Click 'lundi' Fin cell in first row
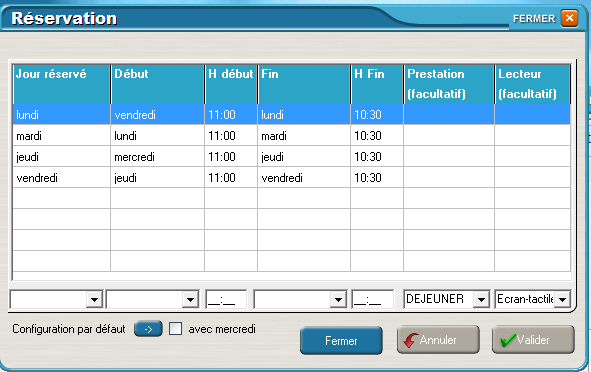591x372 pixels. (x=305, y=115)
